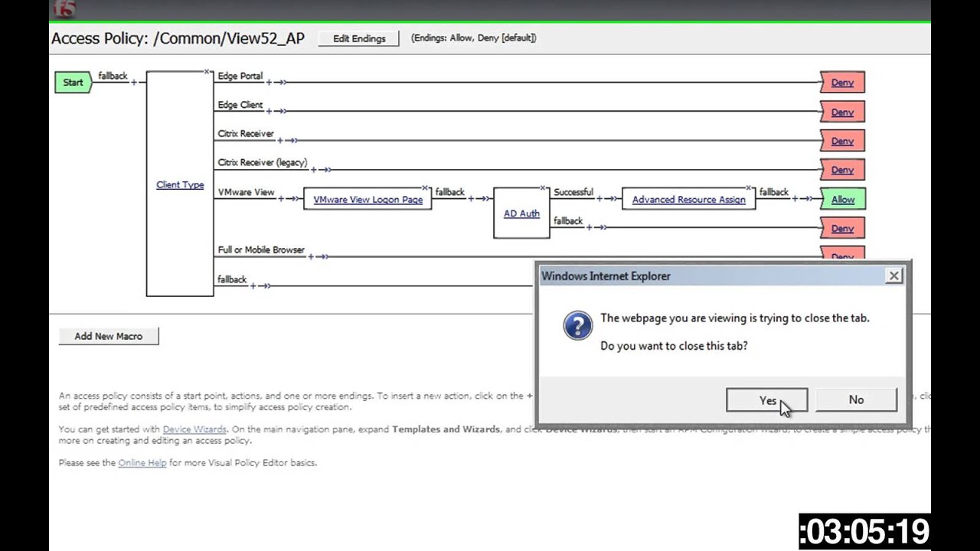Click plus icon on Edge Portal branch
The width and height of the screenshot is (980, 551).
[x=269, y=82]
